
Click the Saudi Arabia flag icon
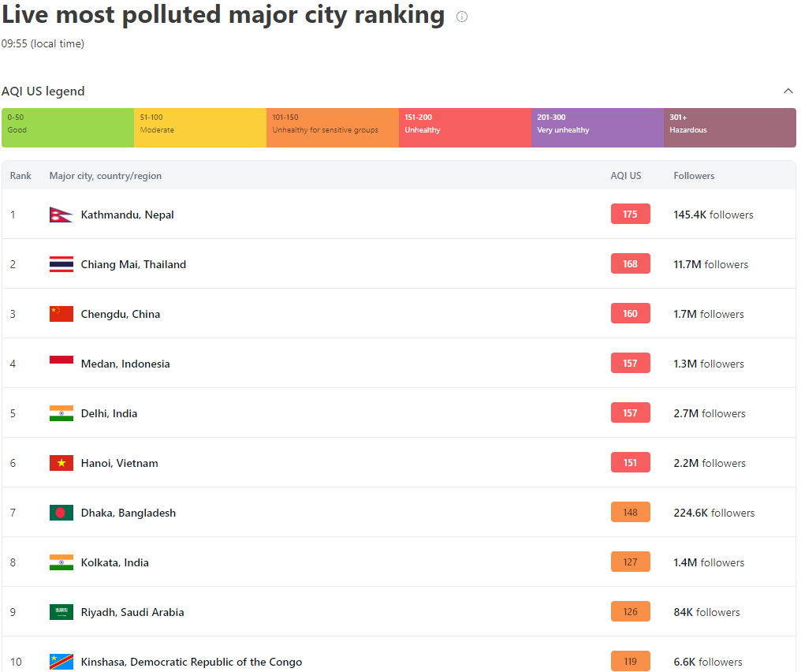(61, 612)
